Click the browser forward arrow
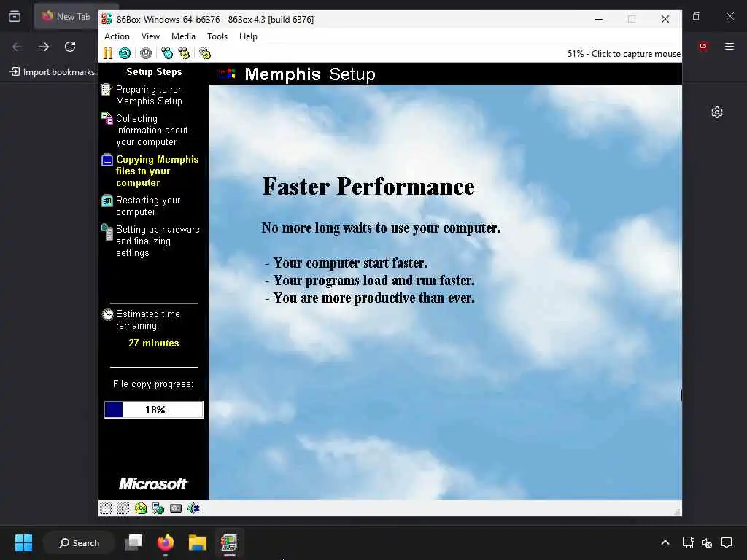The height and width of the screenshot is (560, 747). pos(44,47)
